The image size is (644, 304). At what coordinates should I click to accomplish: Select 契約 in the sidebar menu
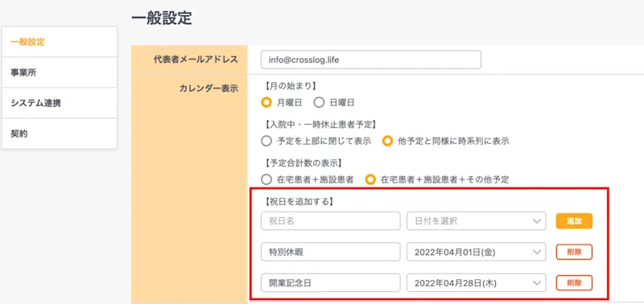pos(60,134)
